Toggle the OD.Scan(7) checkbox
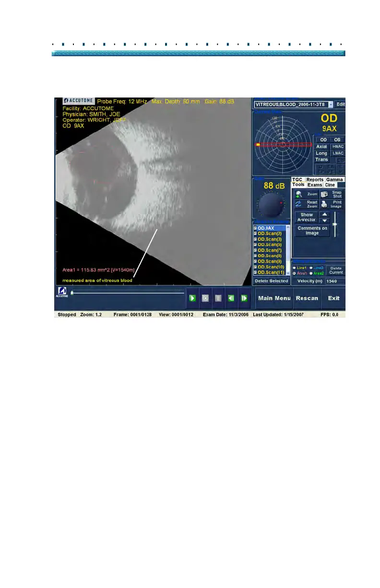The image size is (380, 588). (255, 250)
